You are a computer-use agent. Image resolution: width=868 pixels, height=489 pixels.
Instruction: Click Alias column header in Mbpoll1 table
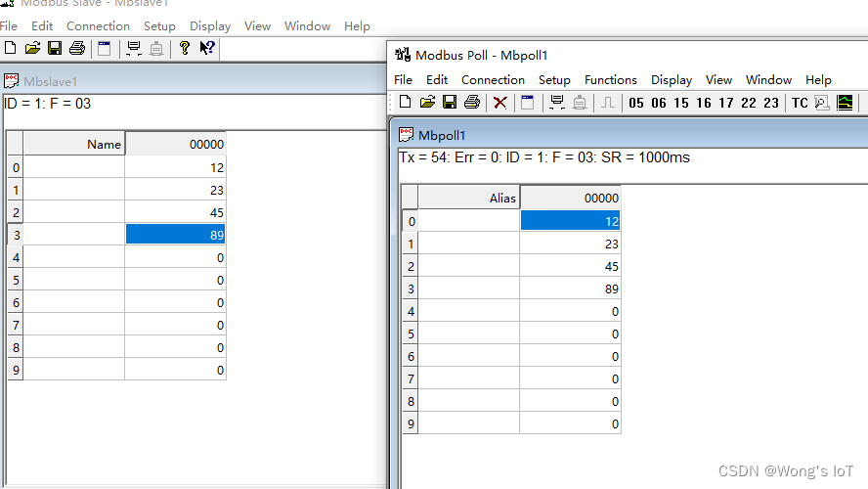point(468,198)
